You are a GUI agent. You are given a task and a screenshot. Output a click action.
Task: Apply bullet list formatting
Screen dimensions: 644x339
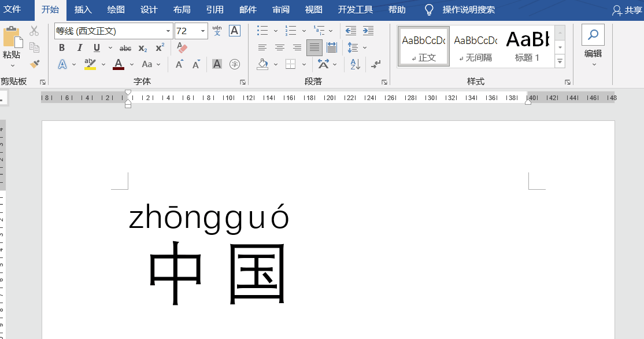[262, 31]
